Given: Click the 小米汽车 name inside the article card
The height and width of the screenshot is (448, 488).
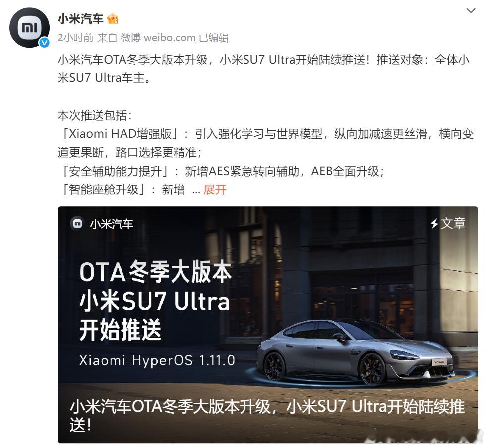Looking at the screenshot, I should coord(112,224).
